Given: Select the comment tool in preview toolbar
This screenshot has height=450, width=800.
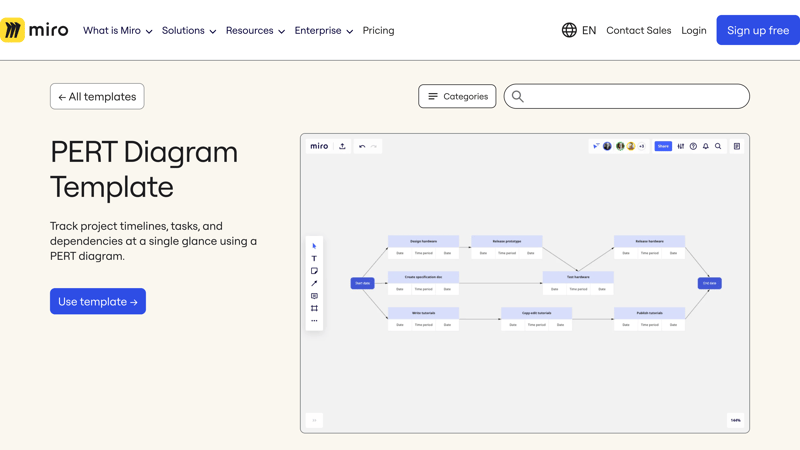Looking at the screenshot, I should point(314,296).
